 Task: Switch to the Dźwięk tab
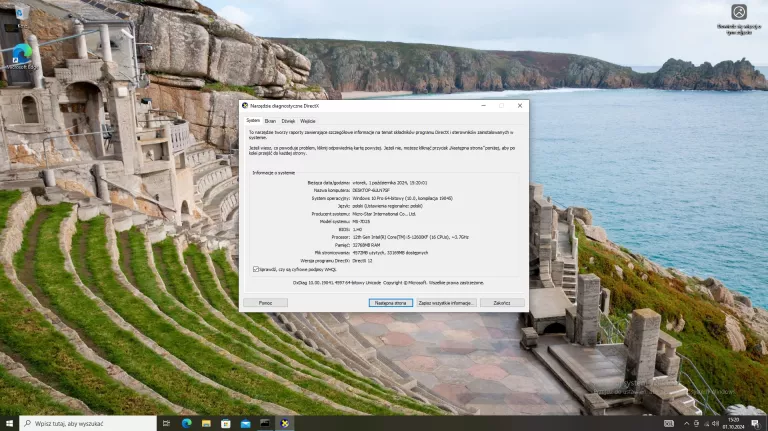point(288,121)
